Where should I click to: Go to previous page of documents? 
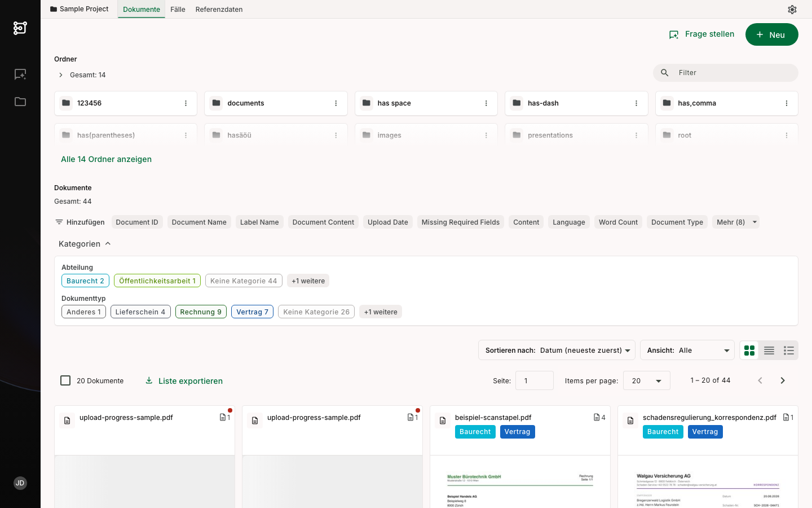[760, 380]
